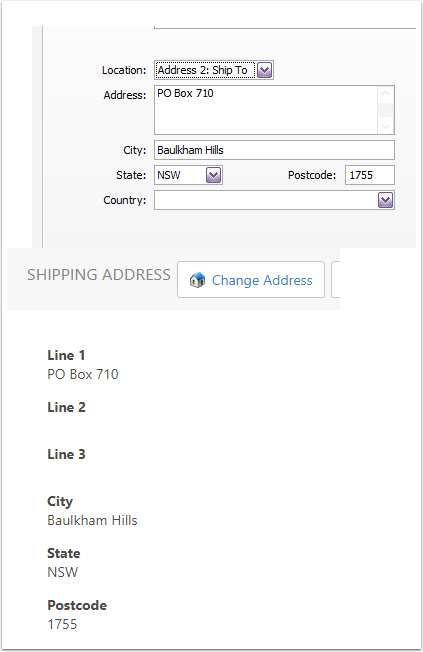Click the Line 1 value PO Box 710
Image resolution: width=423 pixels, height=652 pixels.
tap(83, 374)
